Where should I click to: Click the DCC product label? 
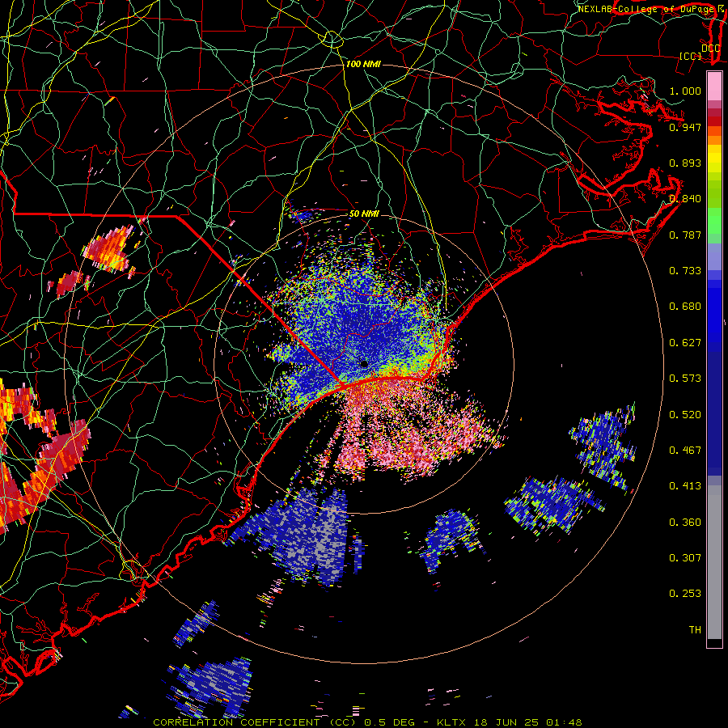tap(710, 48)
